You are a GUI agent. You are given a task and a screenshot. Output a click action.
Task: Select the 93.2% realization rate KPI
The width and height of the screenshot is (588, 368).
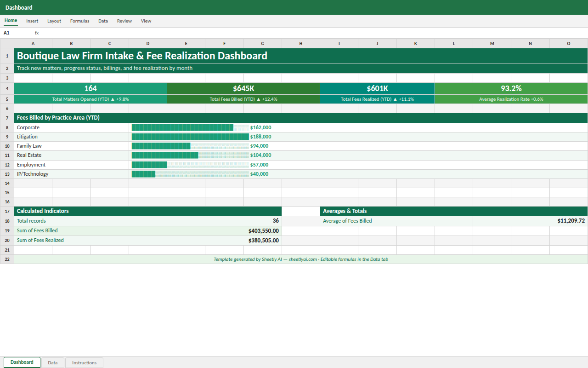click(511, 88)
